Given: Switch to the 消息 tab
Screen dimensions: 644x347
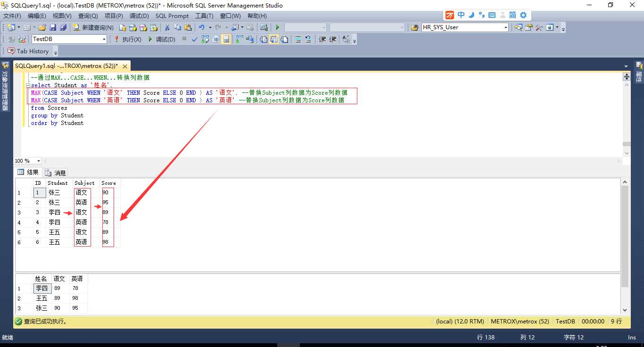Looking at the screenshot, I should [56, 173].
